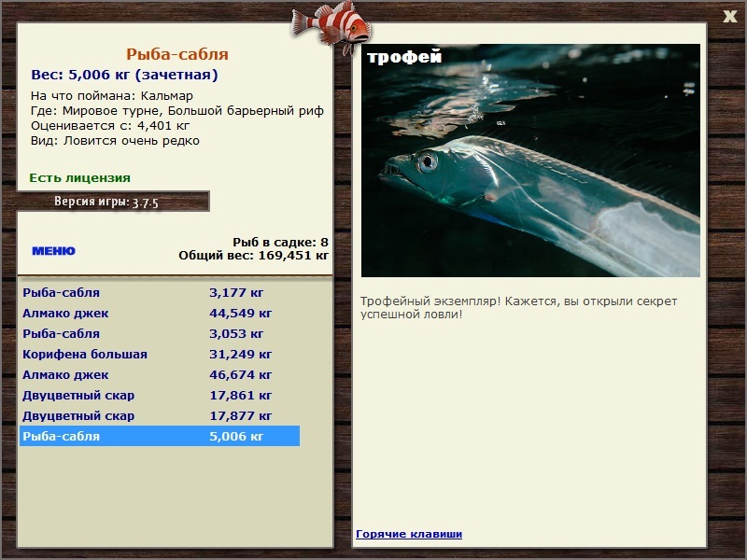Select Алмако джек 46,674 кг row

point(160,374)
